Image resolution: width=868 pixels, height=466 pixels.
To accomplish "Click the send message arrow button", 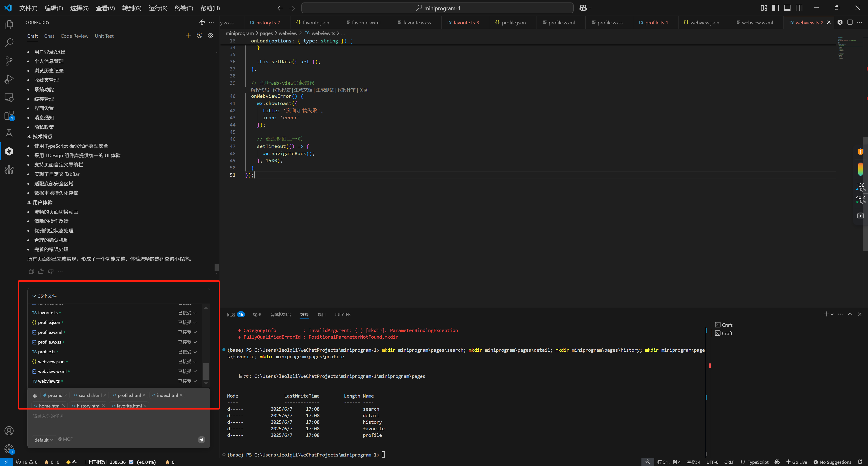I will 201,440.
